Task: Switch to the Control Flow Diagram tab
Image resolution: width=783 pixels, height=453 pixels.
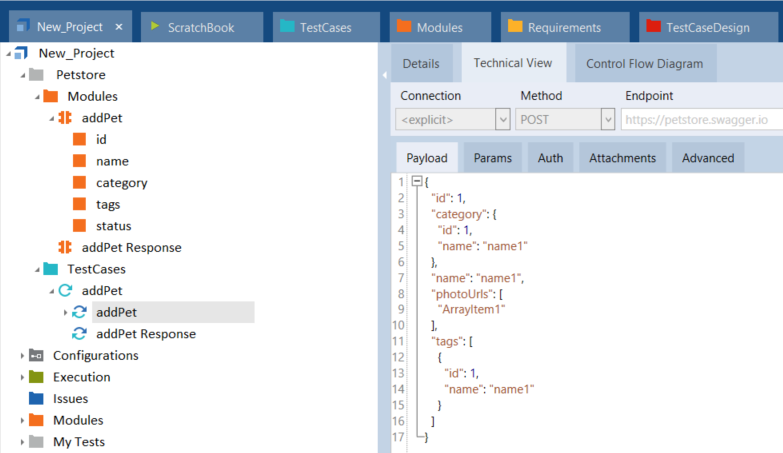Action: pyautogui.click(x=644, y=63)
